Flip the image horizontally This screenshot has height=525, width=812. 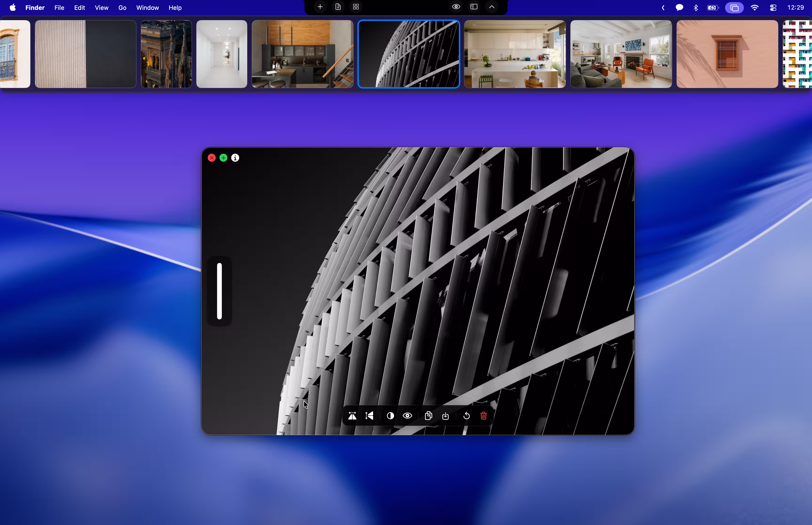coord(352,415)
